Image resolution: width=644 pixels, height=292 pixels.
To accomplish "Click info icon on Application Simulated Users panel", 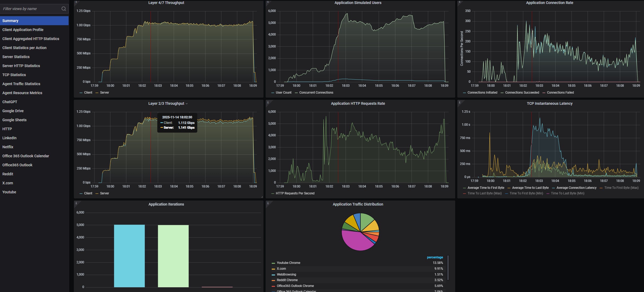I will pos(268,2).
